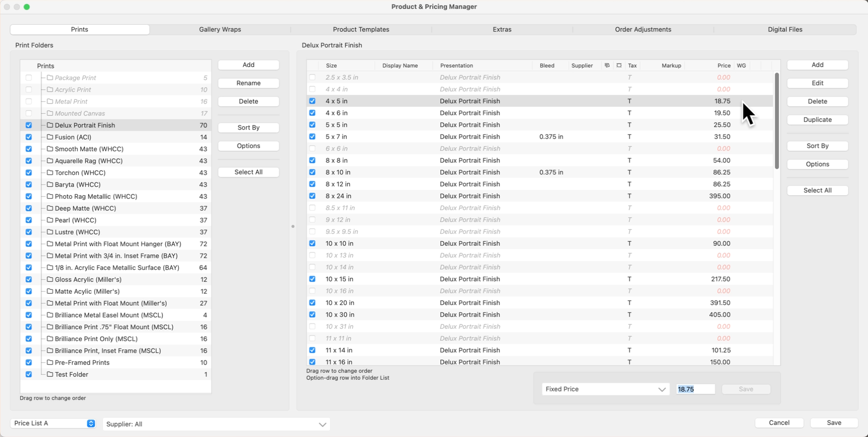Enable the Package Print folder checkbox
The height and width of the screenshot is (437, 868).
29,78
